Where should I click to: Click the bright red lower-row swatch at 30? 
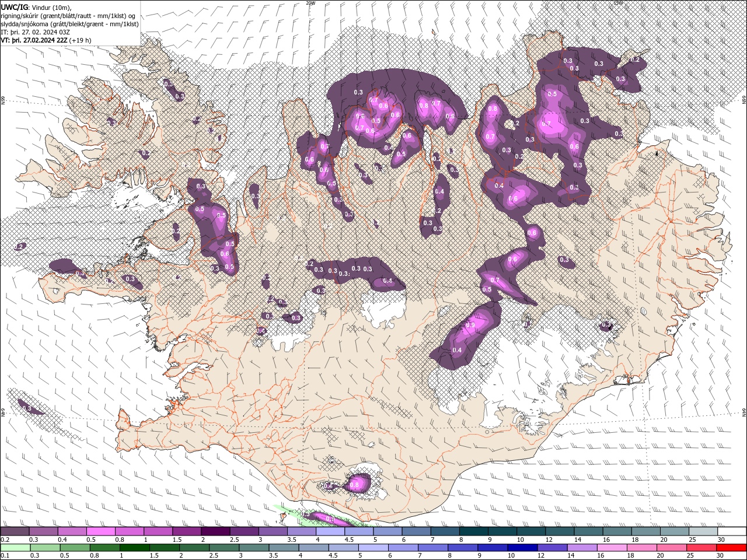732,547
